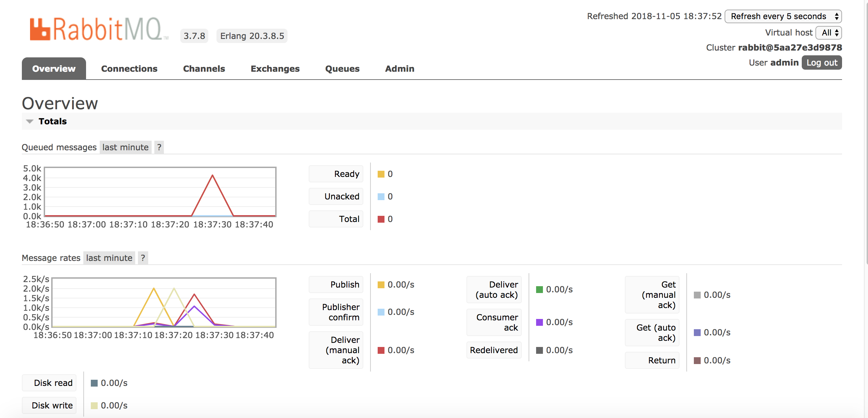
Task: Click the Ready yellow color swatch
Action: (x=381, y=174)
